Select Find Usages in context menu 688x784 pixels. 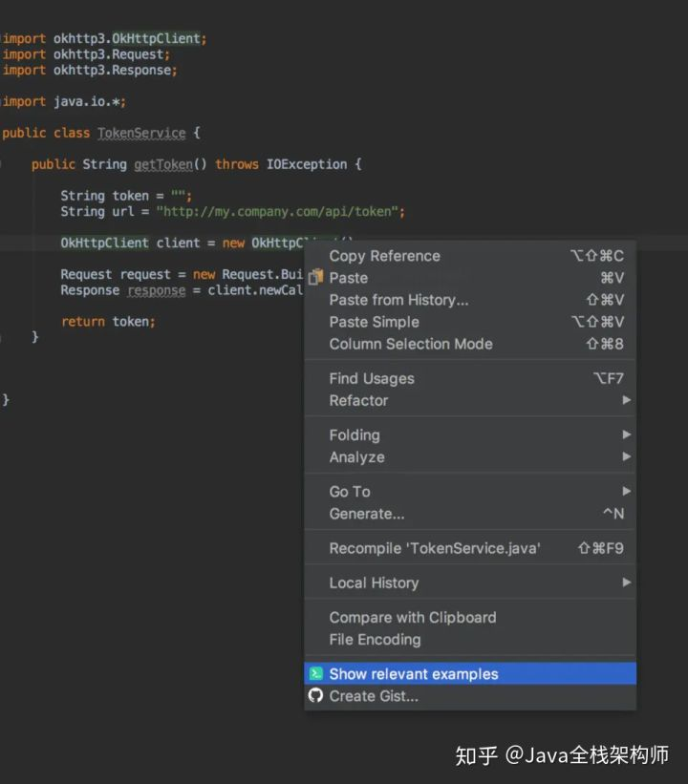click(x=470, y=378)
